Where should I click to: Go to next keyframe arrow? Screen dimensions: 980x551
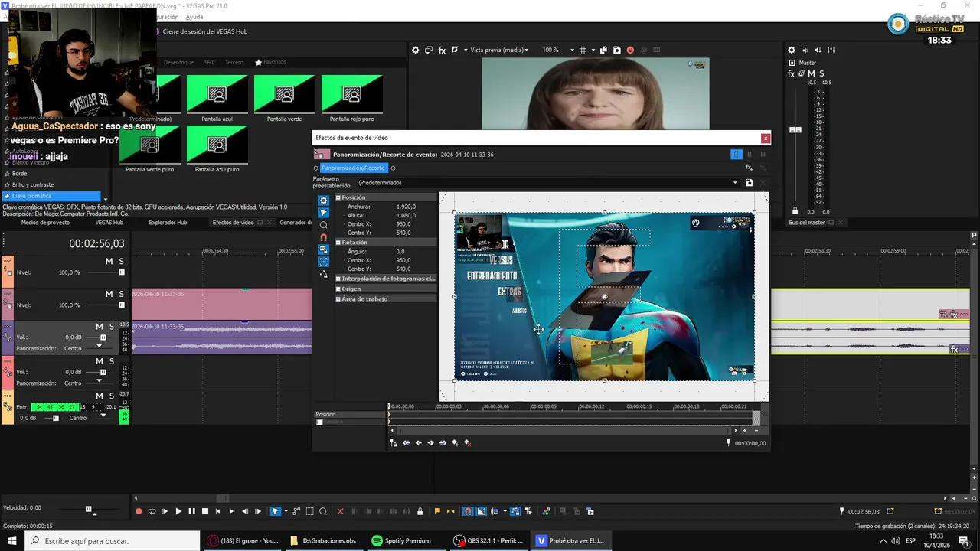click(x=430, y=443)
